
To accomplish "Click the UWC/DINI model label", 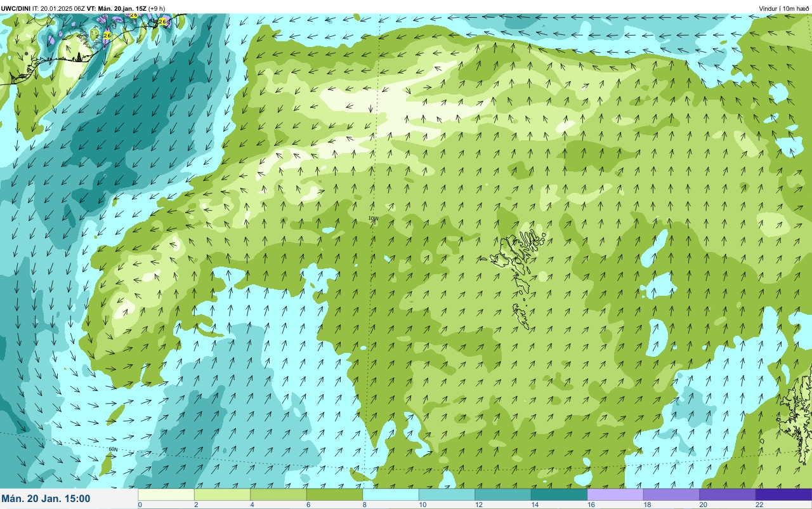I will (15, 8).
